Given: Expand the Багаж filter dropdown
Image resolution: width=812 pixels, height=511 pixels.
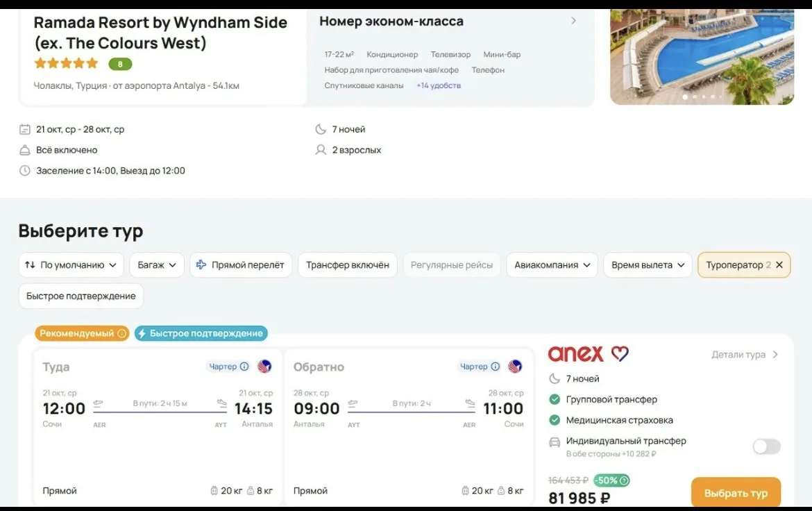Looking at the screenshot, I should click(157, 265).
